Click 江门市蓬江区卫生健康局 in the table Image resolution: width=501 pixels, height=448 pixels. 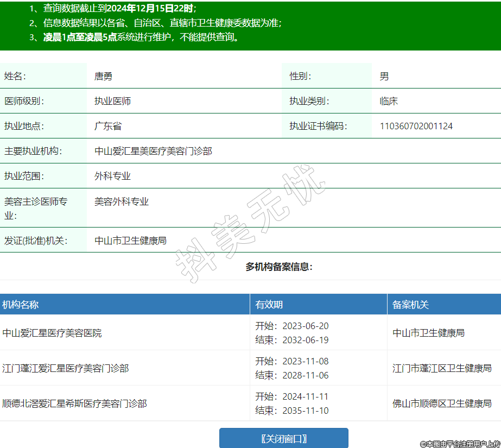point(442,368)
